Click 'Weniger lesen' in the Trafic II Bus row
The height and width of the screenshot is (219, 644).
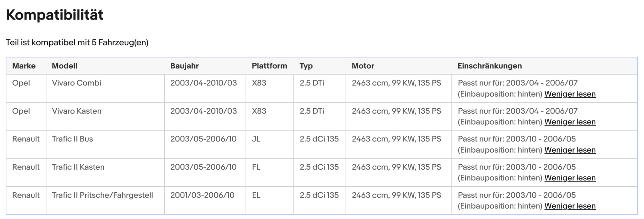coord(570,150)
